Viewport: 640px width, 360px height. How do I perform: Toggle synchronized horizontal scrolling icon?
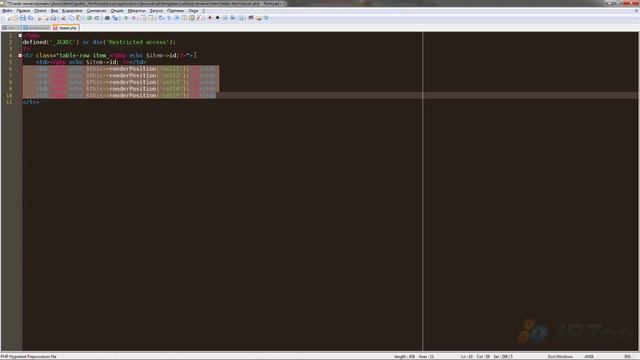point(151,18)
